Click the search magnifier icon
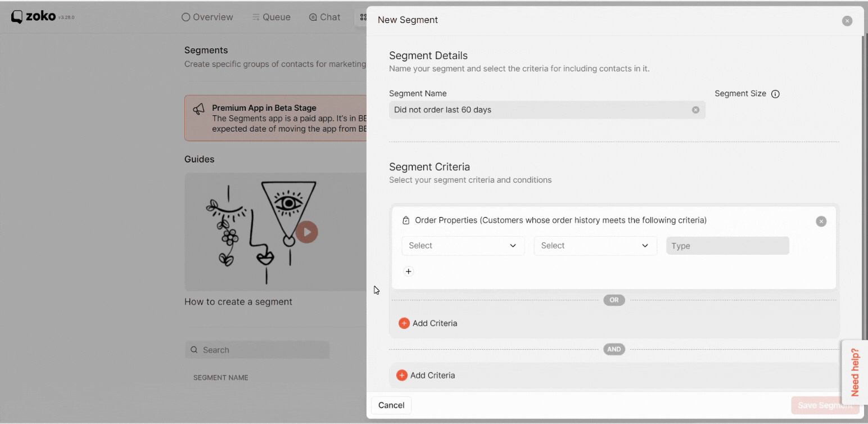 point(194,350)
